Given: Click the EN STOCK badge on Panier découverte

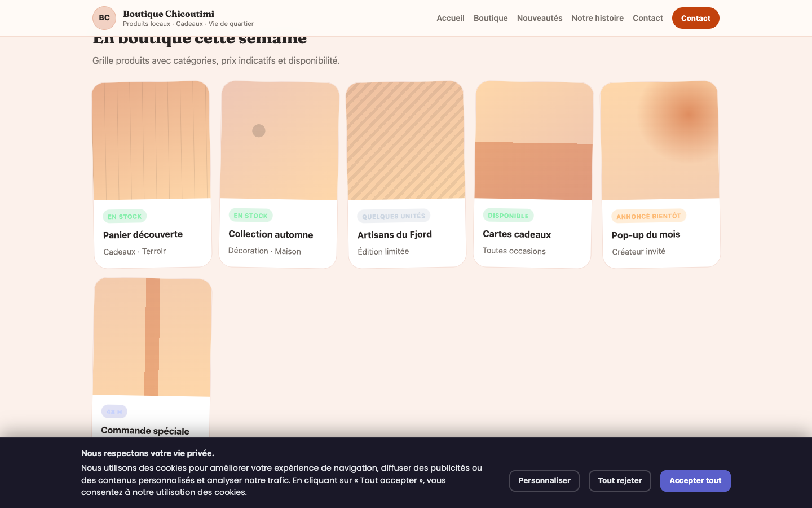Looking at the screenshot, I should click(125, 216).
